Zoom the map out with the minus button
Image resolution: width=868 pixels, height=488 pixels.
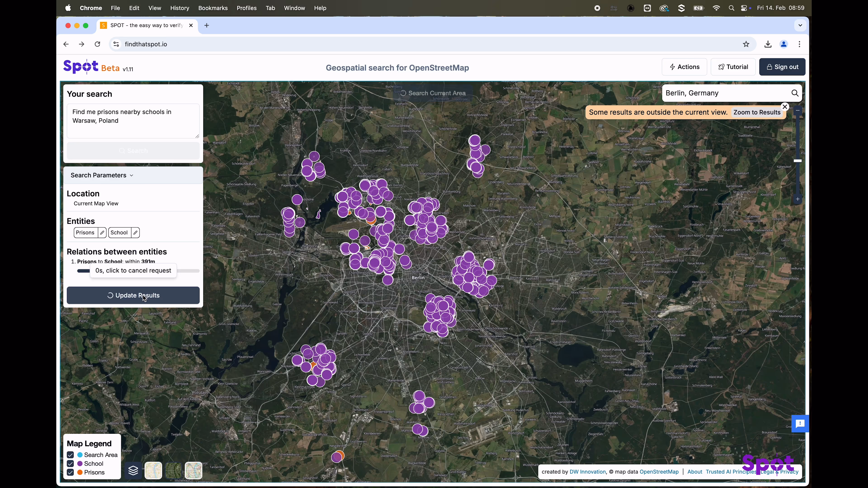[x=797, y=110]
